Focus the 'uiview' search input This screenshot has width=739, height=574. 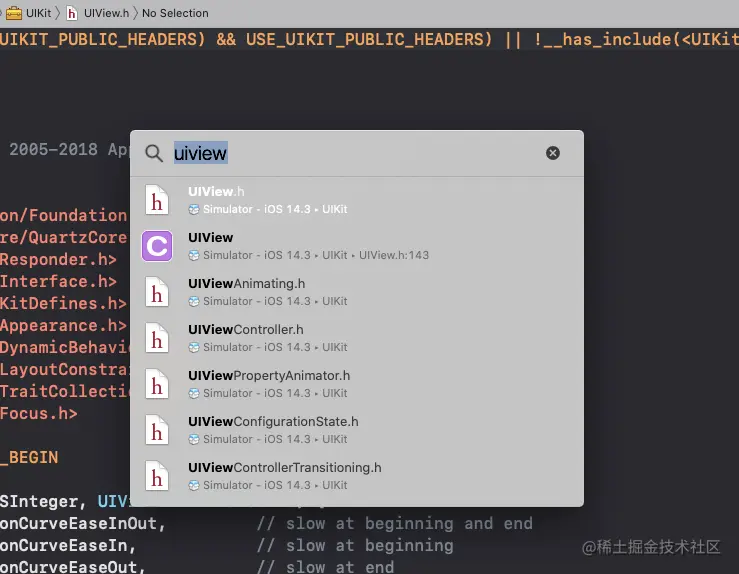coord(358,153)
